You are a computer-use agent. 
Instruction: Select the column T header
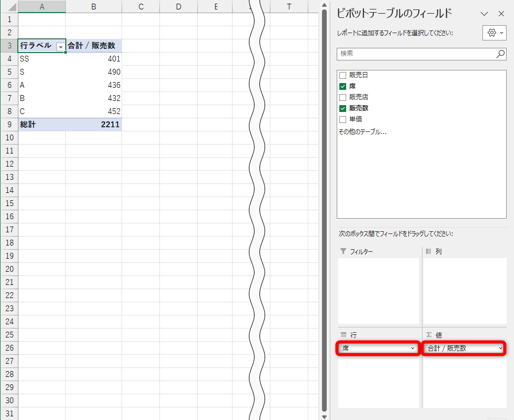(289, 6)
